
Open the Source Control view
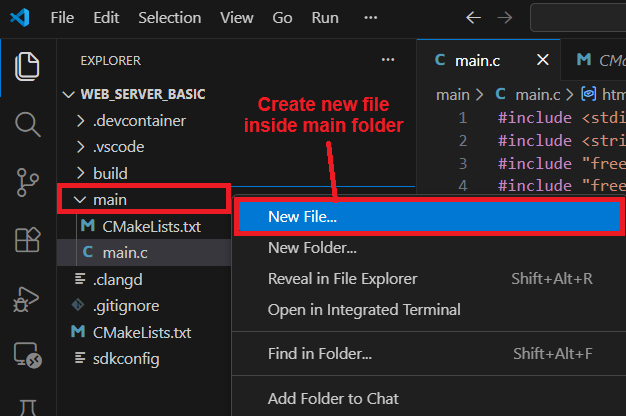[x=28, y=182]
